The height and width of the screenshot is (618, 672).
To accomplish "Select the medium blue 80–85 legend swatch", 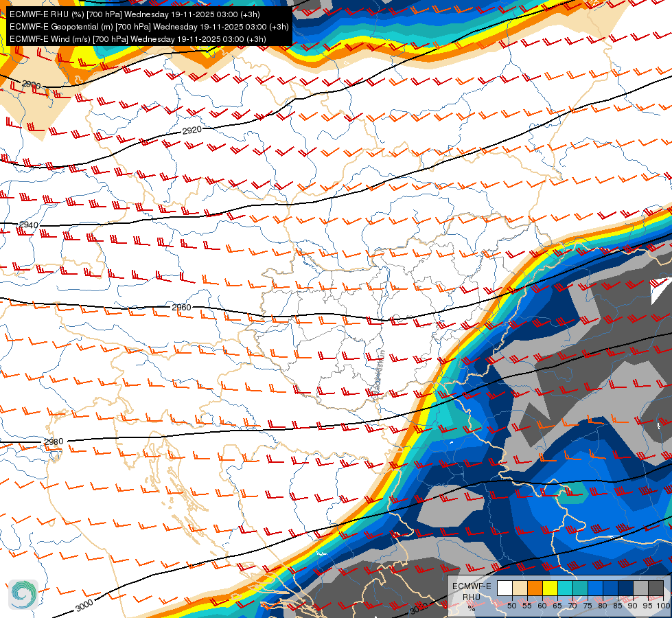I will tap(611, 588).
